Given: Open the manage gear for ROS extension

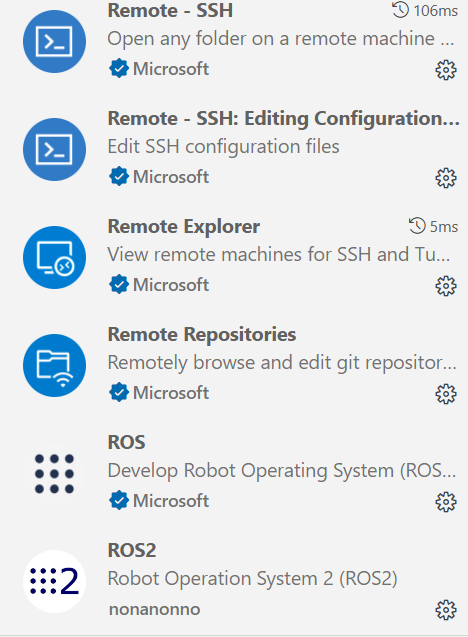Looking at the screenshot, I should pos(446,502).
